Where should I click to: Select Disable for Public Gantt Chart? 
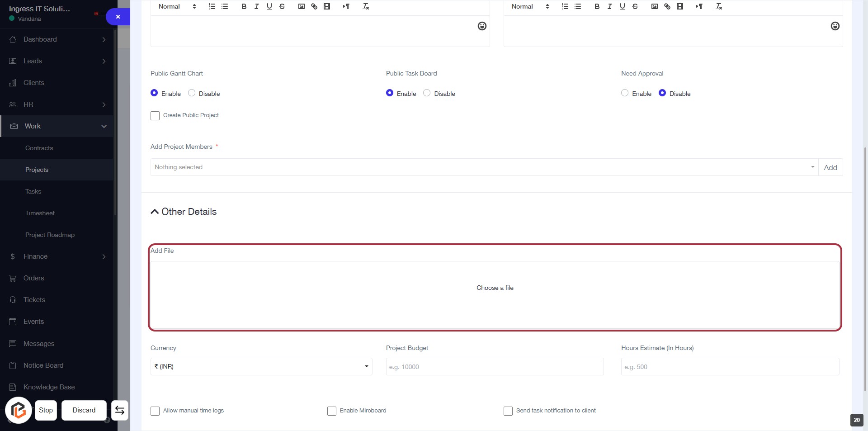click(x=192, y=93)
